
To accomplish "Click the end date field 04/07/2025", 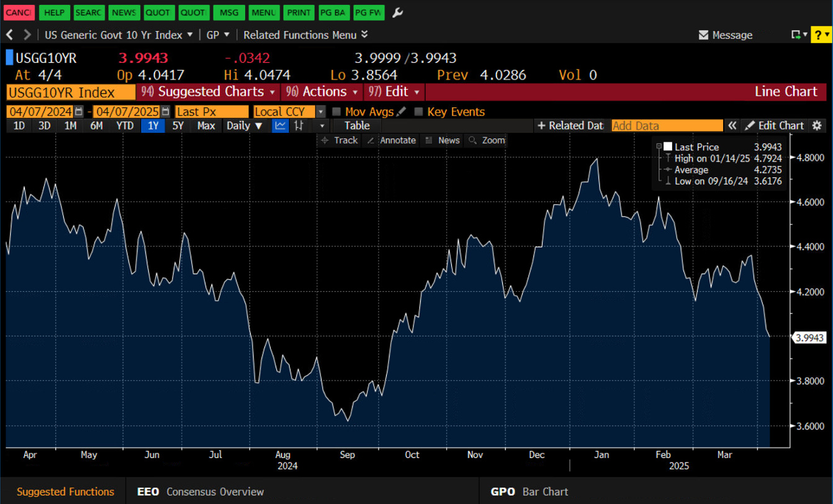I will click(x=127, y=112).
